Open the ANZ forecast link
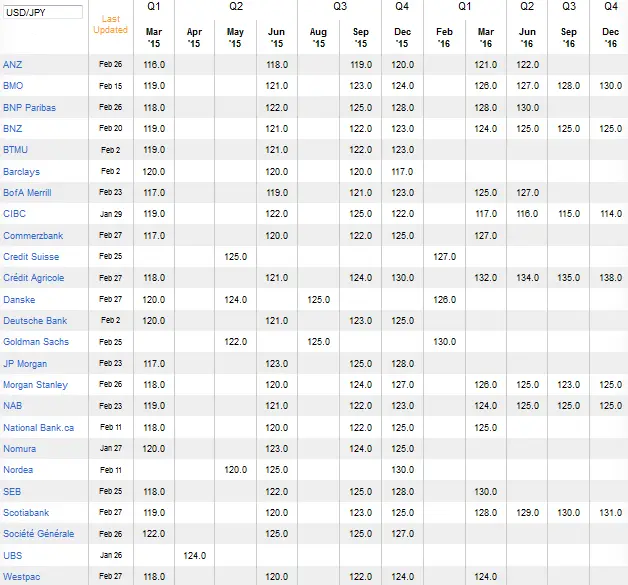This screenshot has width=628, height=585. click(x=12, y=64)
